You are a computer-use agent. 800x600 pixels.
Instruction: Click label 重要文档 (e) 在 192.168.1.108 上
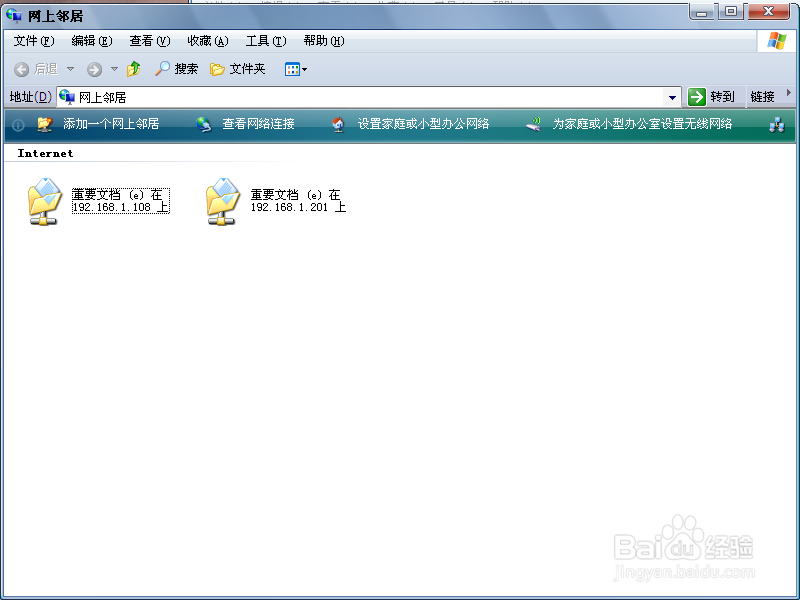pyautogui.click(x=120, y=201)
